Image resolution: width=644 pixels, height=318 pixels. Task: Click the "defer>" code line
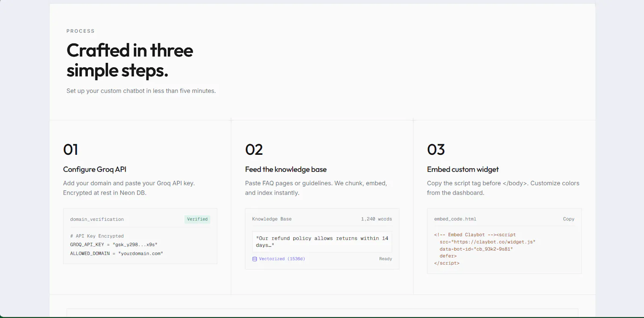pyautogui.click(x=448, y=256)
